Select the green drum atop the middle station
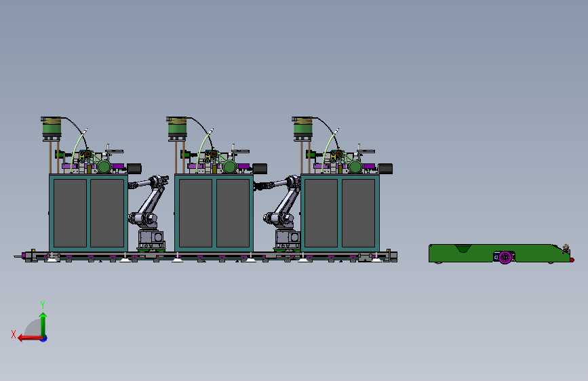This screenshot has height=381, width=588. (x=178, y=127)
